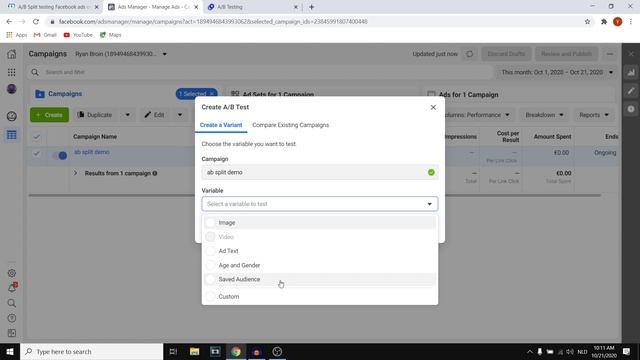
Task: Open browser extensions puzzle icon
Action: [604, 22]
